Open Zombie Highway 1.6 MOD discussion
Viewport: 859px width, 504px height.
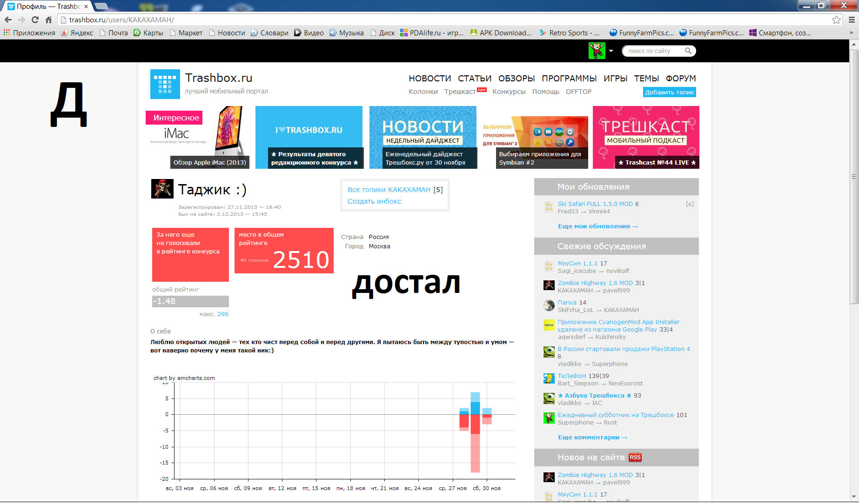pyautogui.click(x=595, y=283)
